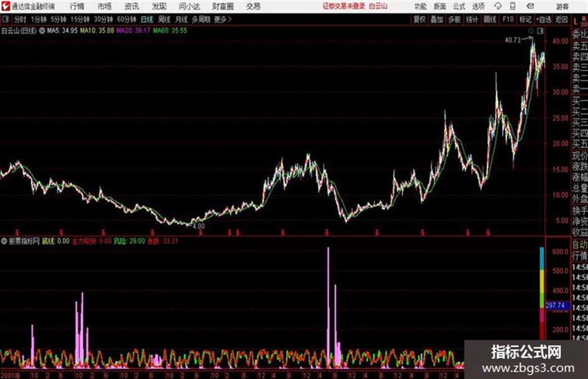Open the round dropdown beside 白云山(日线)
Image resolution: width=588 pixels, height=379 pixels.
tap(42, 30)
